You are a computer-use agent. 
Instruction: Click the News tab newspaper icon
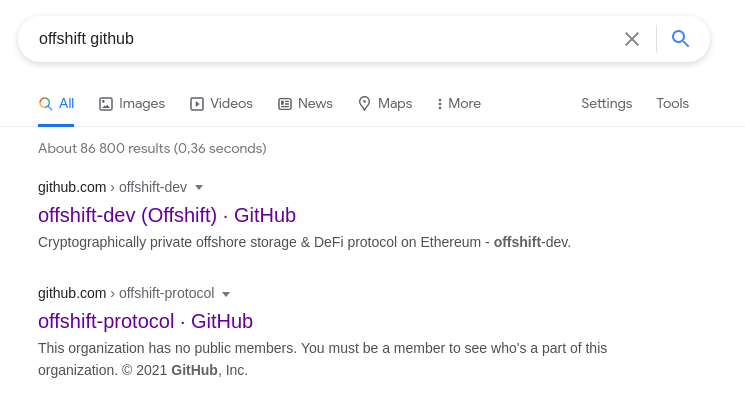(285, 104)
